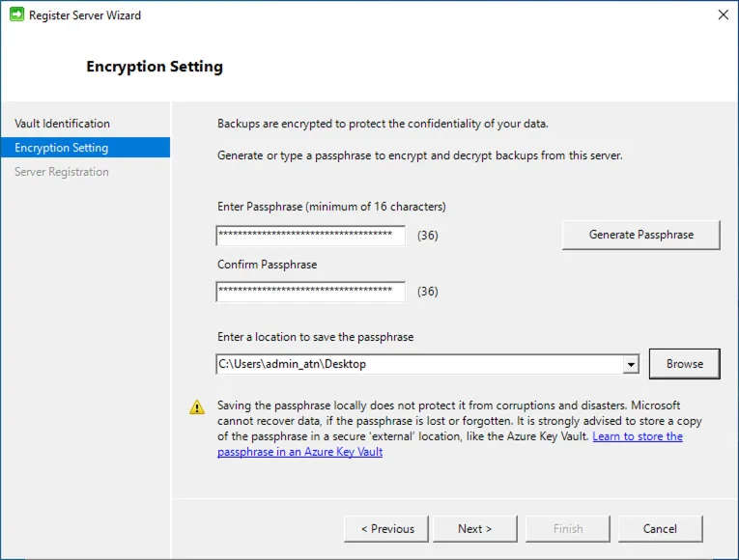Click the Register Server Wizard title text
Screen dimensions: 739x560
click(x=85, y=15)
